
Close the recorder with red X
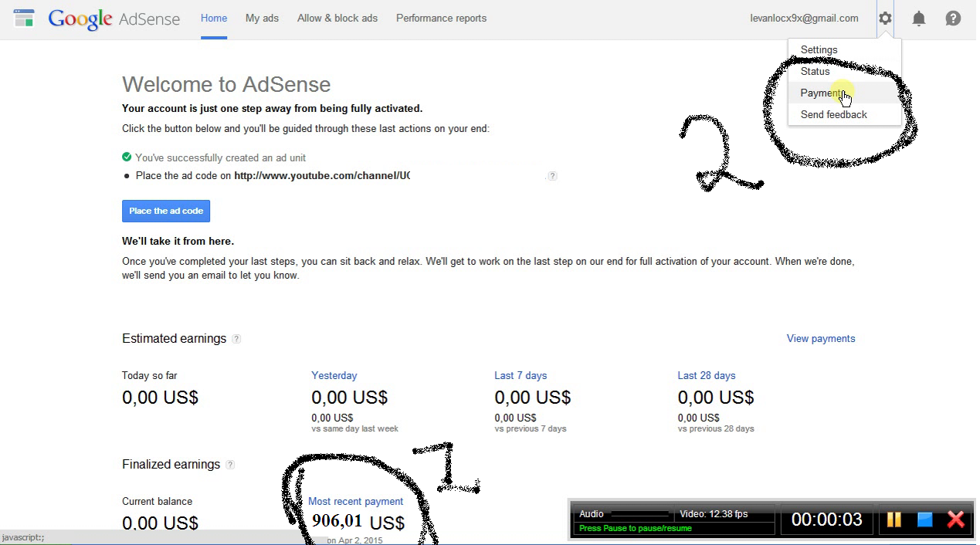pos(956,520)
